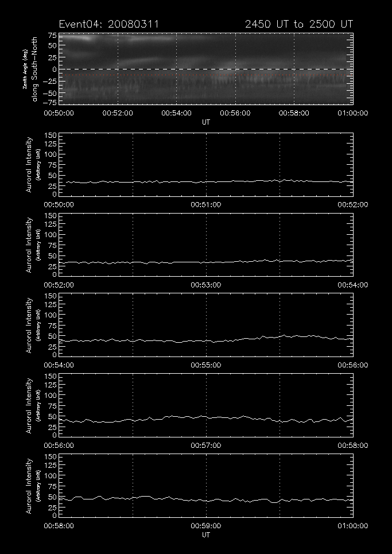Click the 00:52:00 time label beneath the keogram
Image resolution: width=392 pixels, height=554 pixels.
118,113
